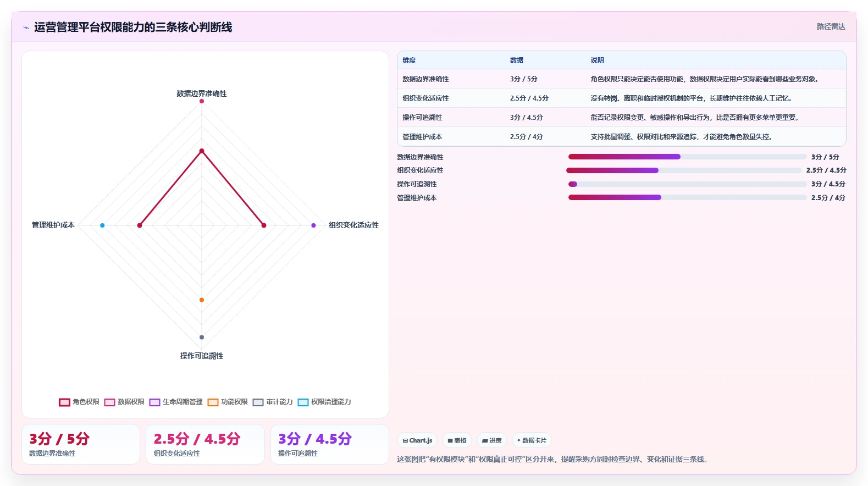Image resolution: width=868 pixels, height=486 pixels.
Task: Click the 维度 column header
Action: pos(409,60)
